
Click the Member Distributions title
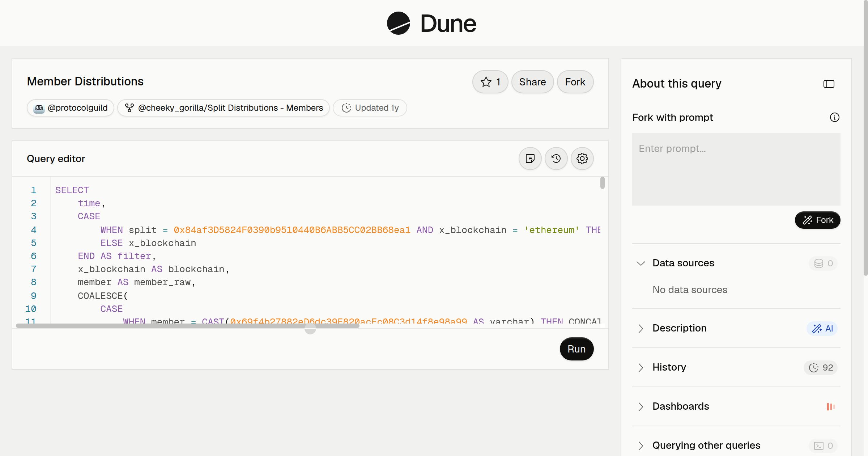(x=85, y=81)
